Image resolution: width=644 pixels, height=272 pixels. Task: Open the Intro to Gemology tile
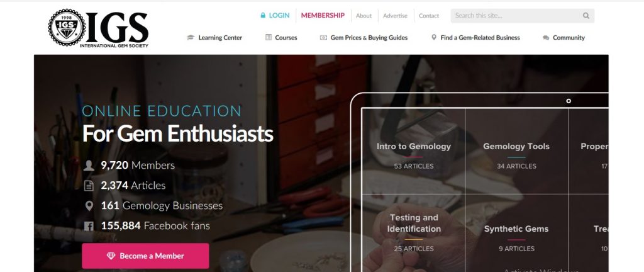pos(414,151)
